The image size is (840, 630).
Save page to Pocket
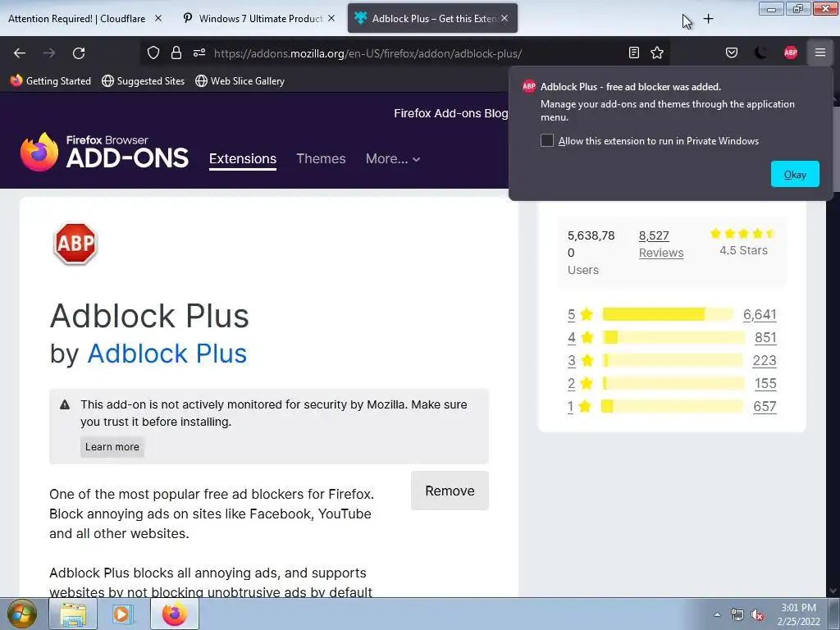(731, 52)
